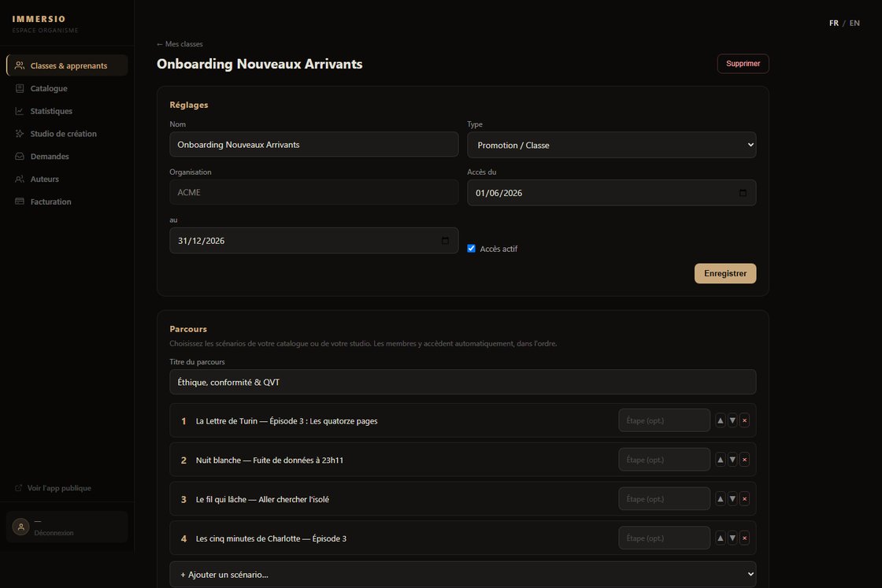Switch language to FR
Screen dimensions: 882x588
click(x=834, y=23)
